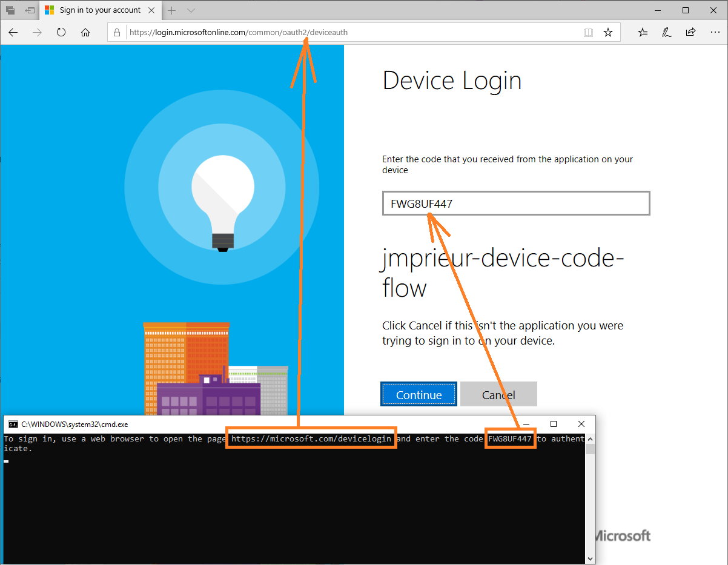728x565 pixels.
Task: Click the browser address bar URL
Action: tap(239, 33)
